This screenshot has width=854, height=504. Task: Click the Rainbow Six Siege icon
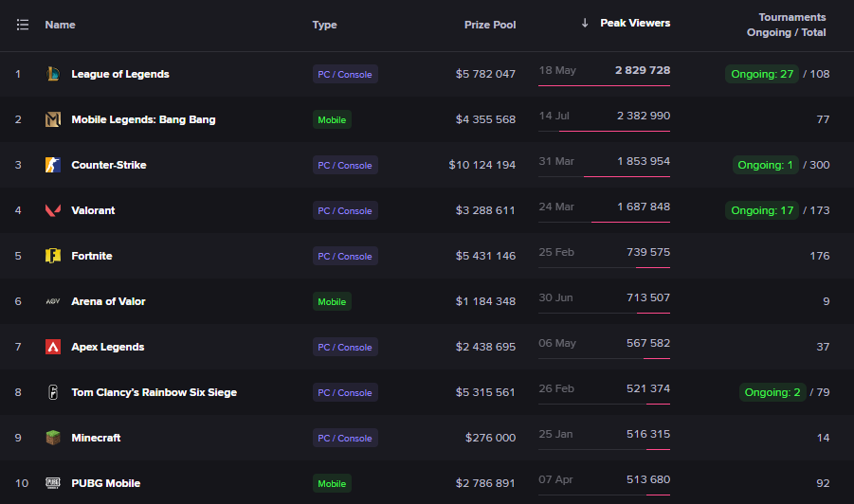point(53,392)
